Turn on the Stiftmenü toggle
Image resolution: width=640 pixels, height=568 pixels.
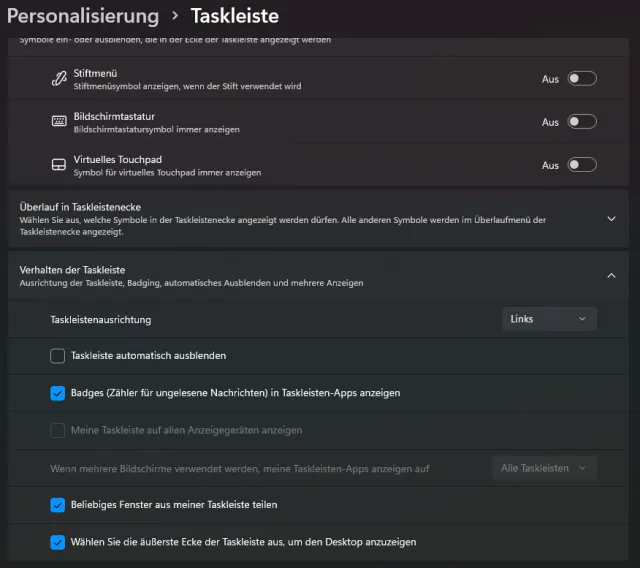coord(581,79)
